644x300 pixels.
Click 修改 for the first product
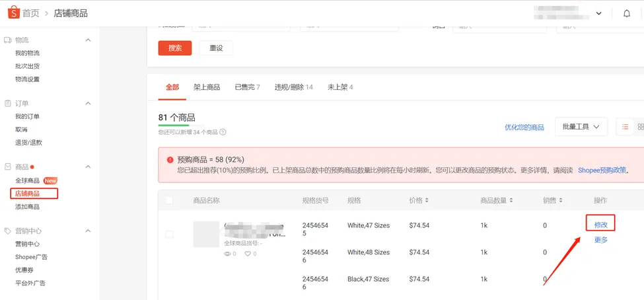[600, 225]
